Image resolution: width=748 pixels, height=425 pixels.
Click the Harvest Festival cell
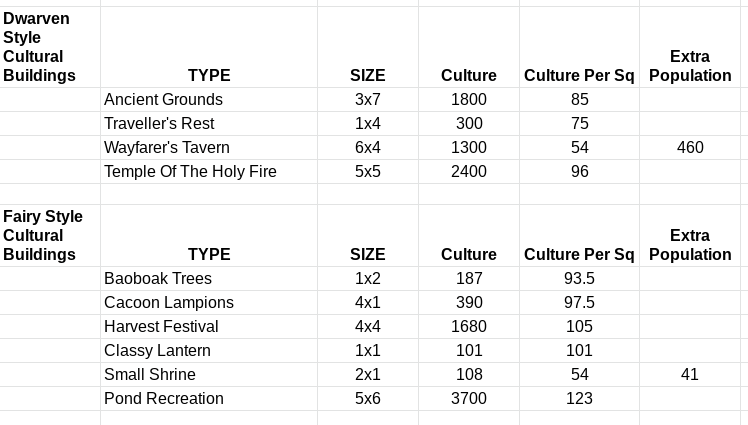pos(209,326)
